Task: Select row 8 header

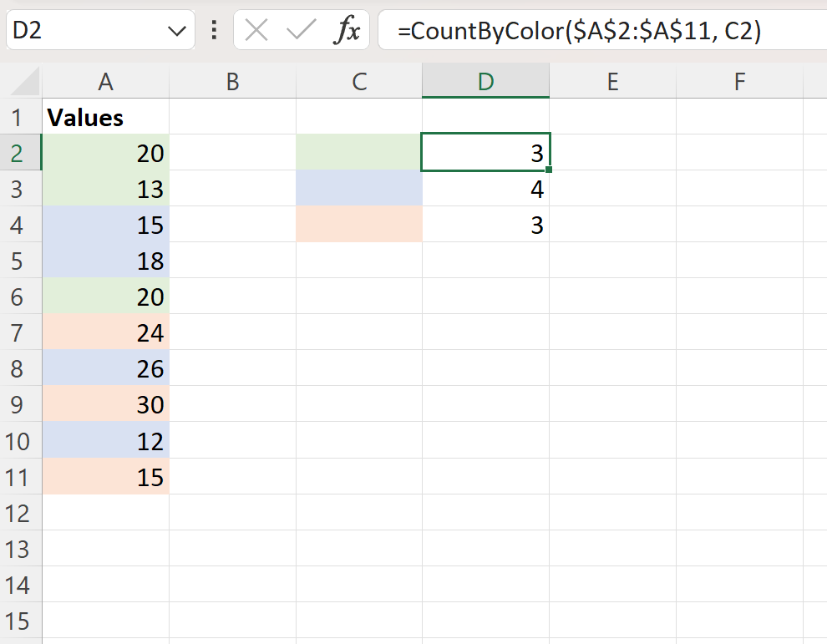Action: coord(21,368)
